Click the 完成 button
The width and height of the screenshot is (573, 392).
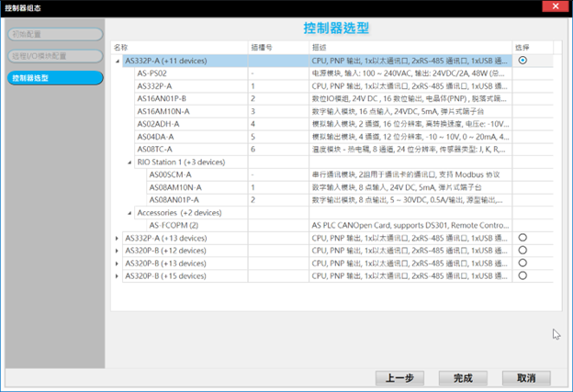click(463, 377)
